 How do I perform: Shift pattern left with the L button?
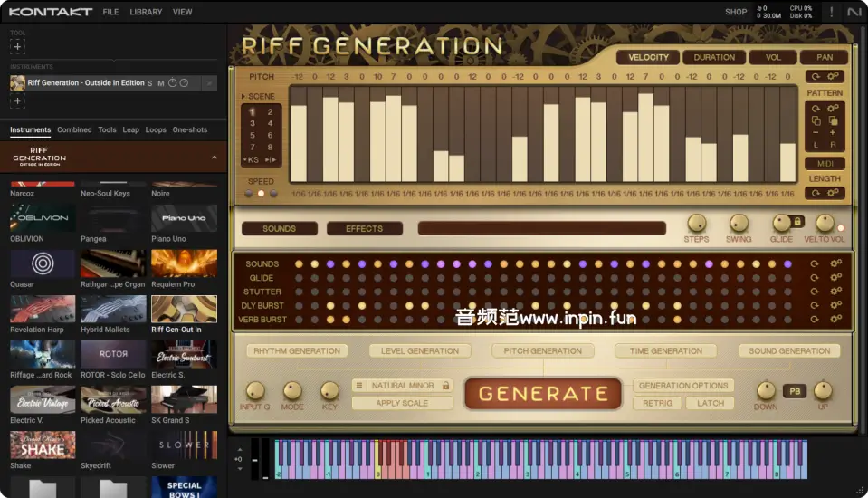pyautogui.click(x=816, y=145)
